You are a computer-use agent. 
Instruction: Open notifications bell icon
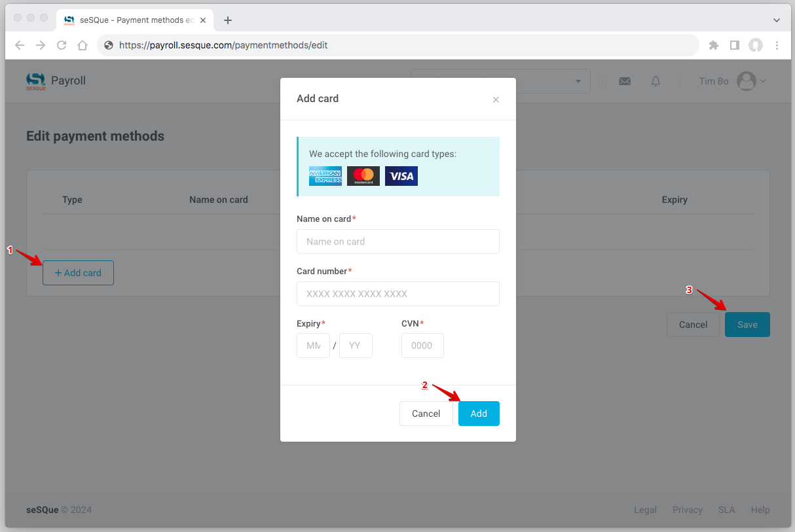point(656,81)
